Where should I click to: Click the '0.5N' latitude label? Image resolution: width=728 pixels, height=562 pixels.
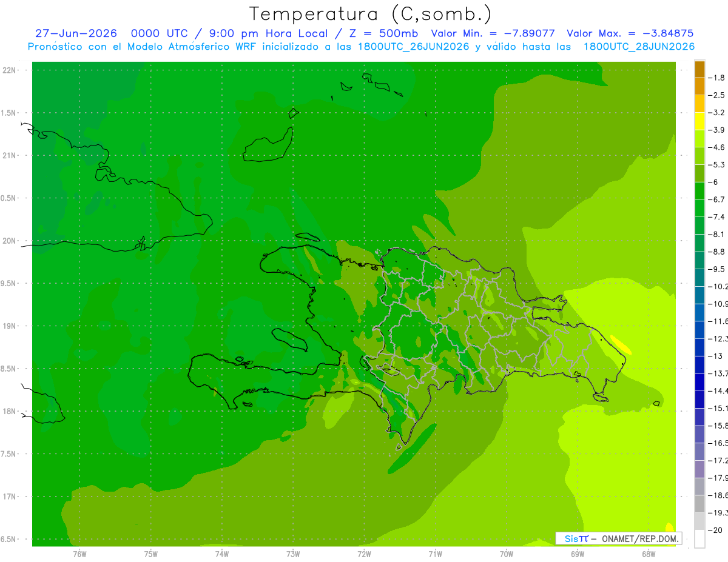coord(9,198)
